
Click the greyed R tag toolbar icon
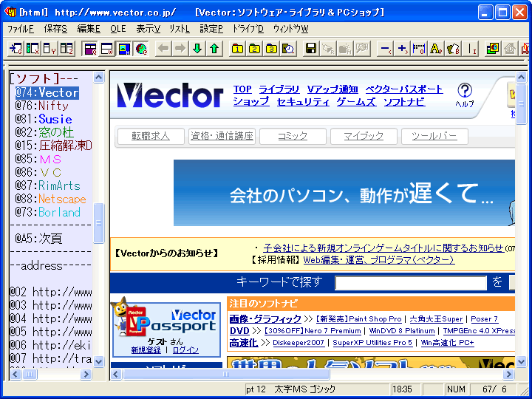(328, 49)
